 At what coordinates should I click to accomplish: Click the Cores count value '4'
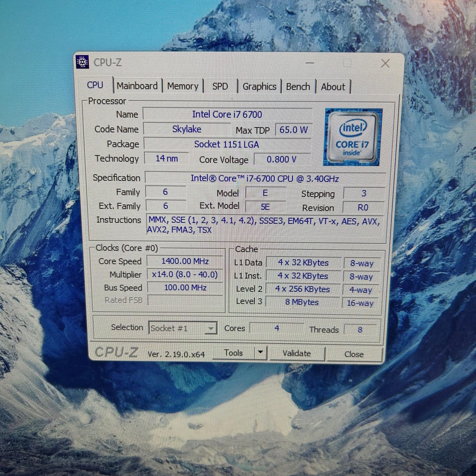point(277,328)
